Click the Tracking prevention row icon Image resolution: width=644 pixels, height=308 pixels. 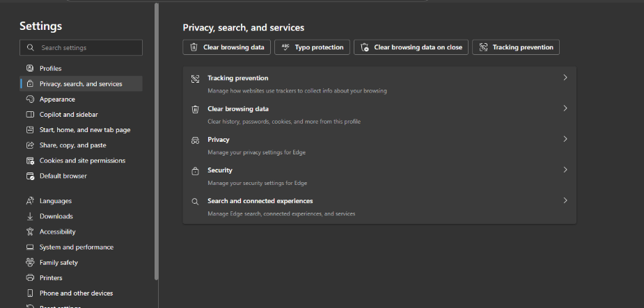[x=195, y=79]
